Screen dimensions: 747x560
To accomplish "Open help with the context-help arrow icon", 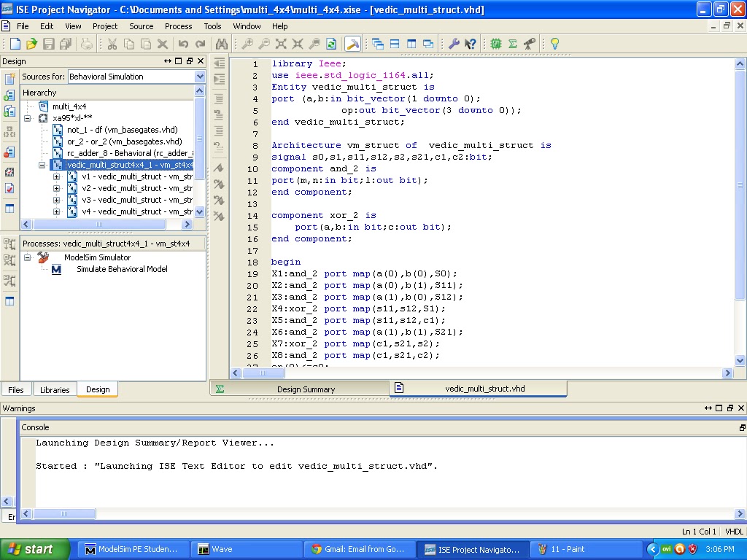I will click(468, 44).
